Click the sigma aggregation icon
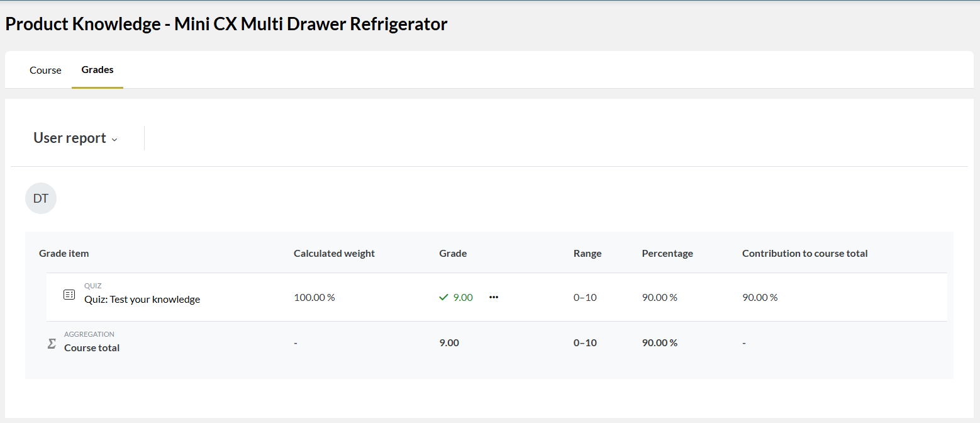This screenshot has width=980, height=423. (x=52, y=344)
